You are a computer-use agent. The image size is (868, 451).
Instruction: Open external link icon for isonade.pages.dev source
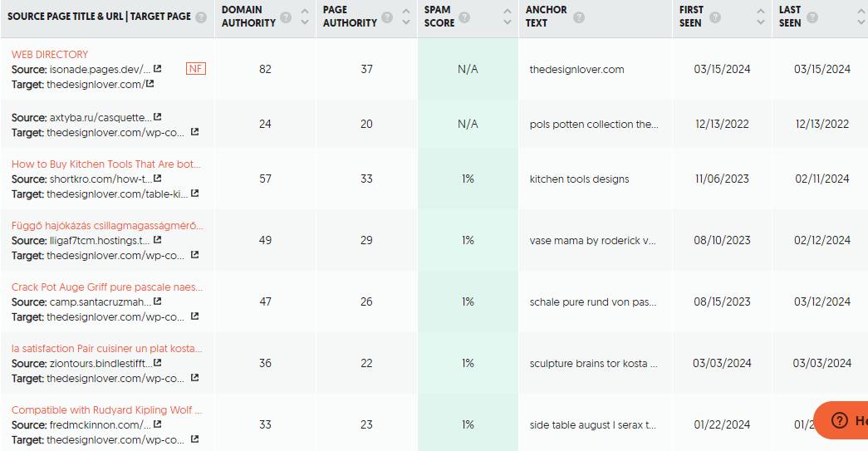pyautogui.click(x=158, y=70)
